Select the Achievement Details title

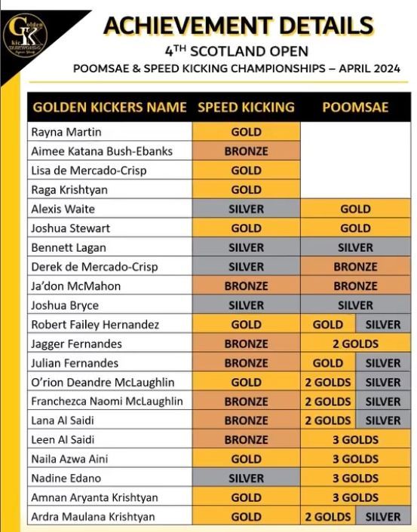238,26
